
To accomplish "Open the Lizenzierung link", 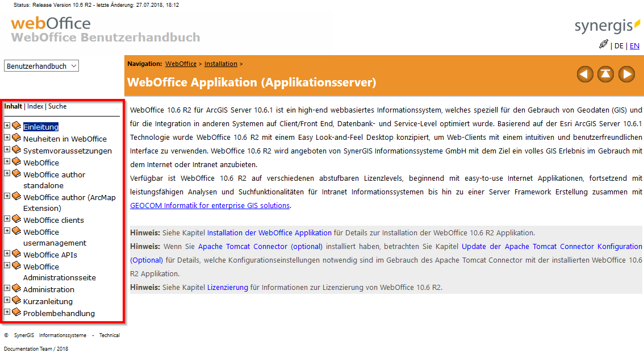I will pyautogui.click(x=228, y=287).
